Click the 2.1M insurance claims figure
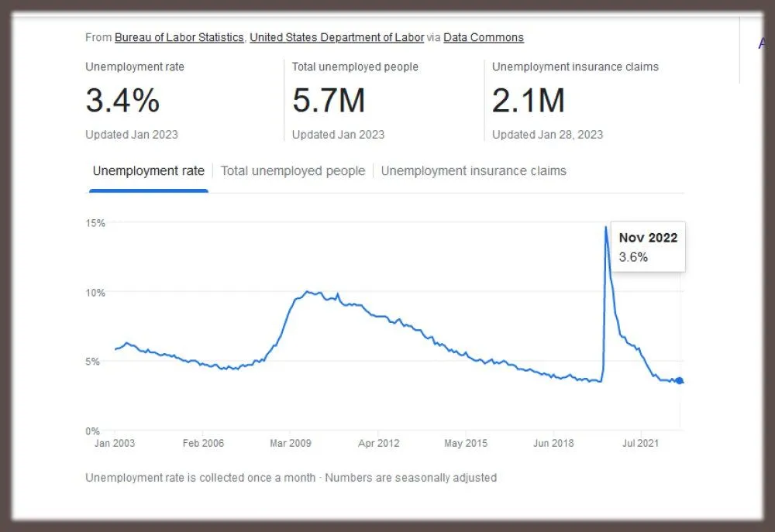The height and width of the screenshot is (532, 775). pos(529,101)
